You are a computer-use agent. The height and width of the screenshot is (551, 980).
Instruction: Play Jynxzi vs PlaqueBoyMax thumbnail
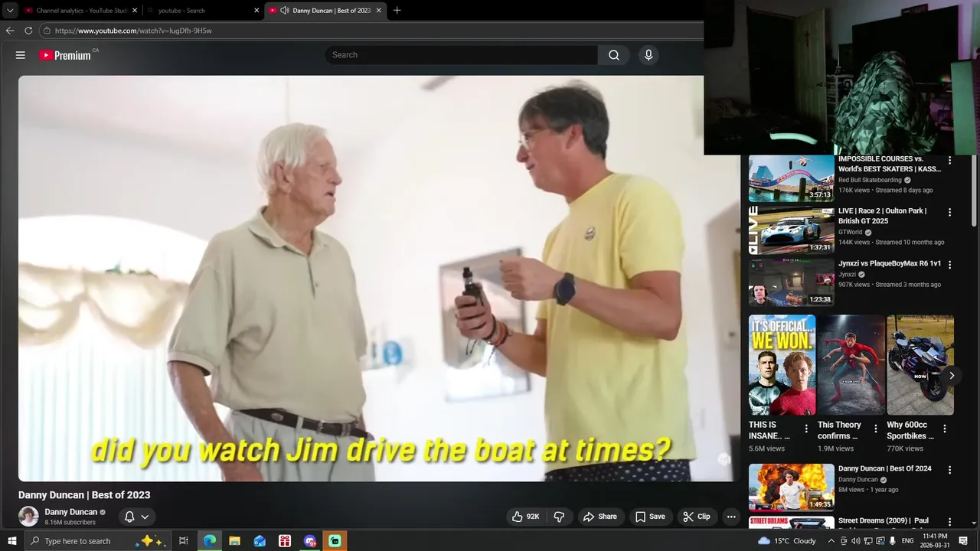click(x=791, y=282)
